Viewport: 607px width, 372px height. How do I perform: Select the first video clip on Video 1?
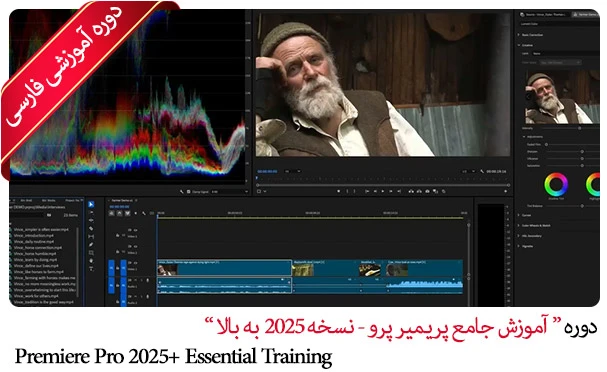[x=224, y=267]
